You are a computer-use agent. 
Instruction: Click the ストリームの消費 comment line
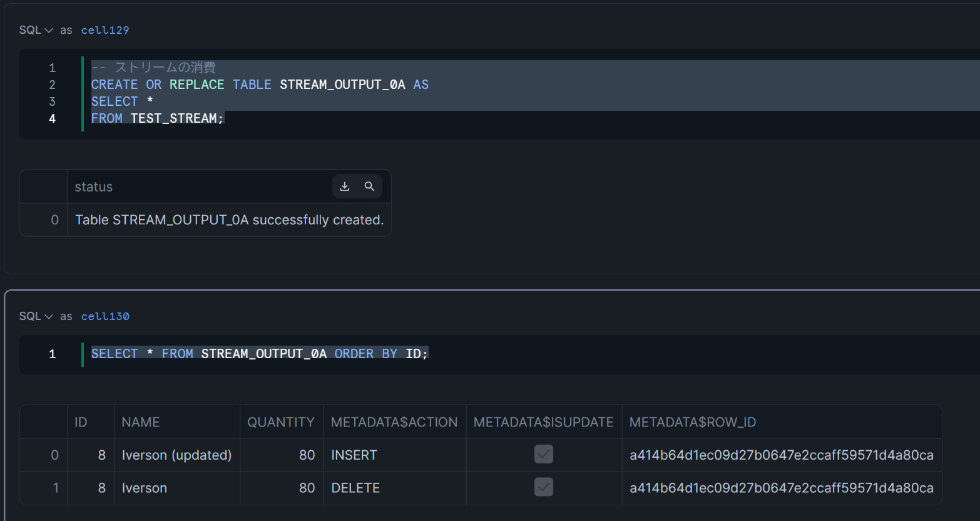[x=153, y=68]
